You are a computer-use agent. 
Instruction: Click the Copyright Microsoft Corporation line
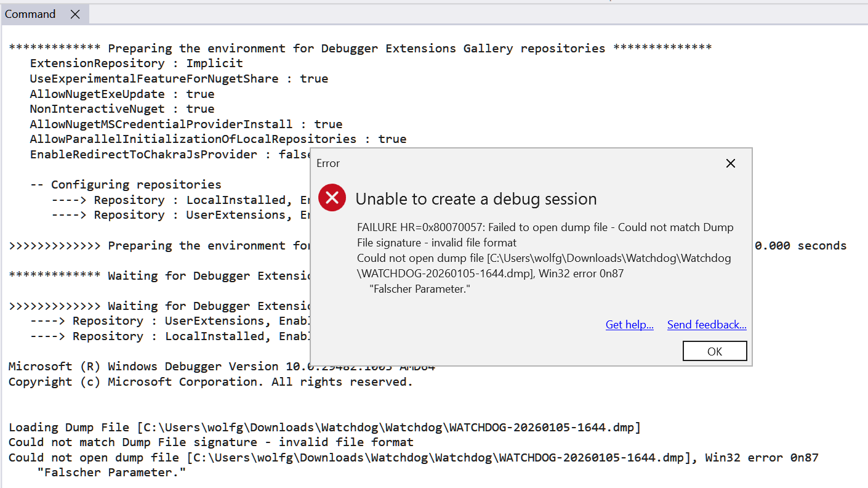coord(211,382)
